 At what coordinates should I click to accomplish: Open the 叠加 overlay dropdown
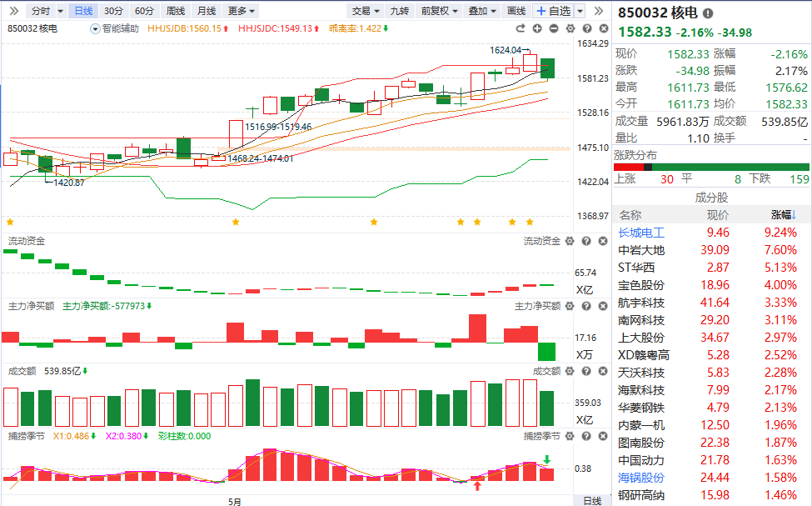coord(481,11)
